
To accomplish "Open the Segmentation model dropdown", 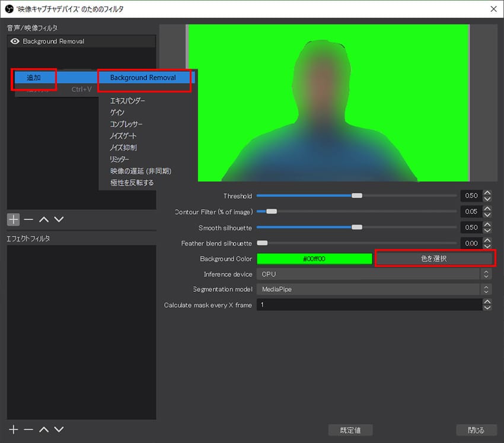I will [x=374, y=289].
